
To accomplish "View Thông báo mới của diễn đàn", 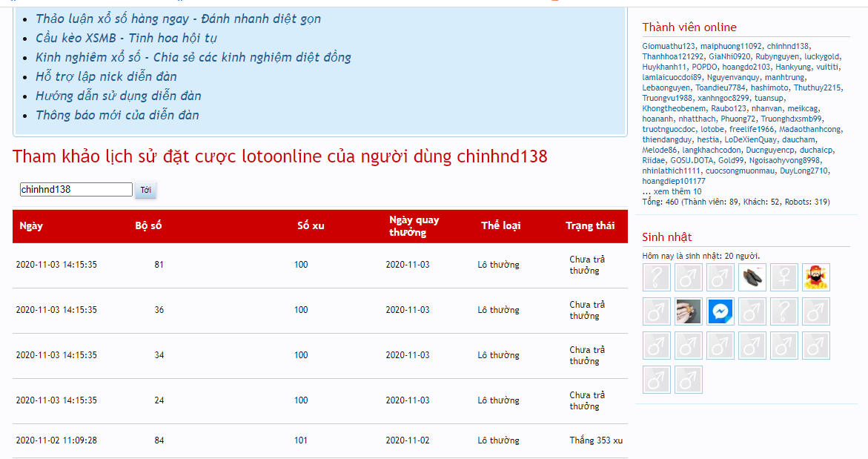I will (117, 115).
